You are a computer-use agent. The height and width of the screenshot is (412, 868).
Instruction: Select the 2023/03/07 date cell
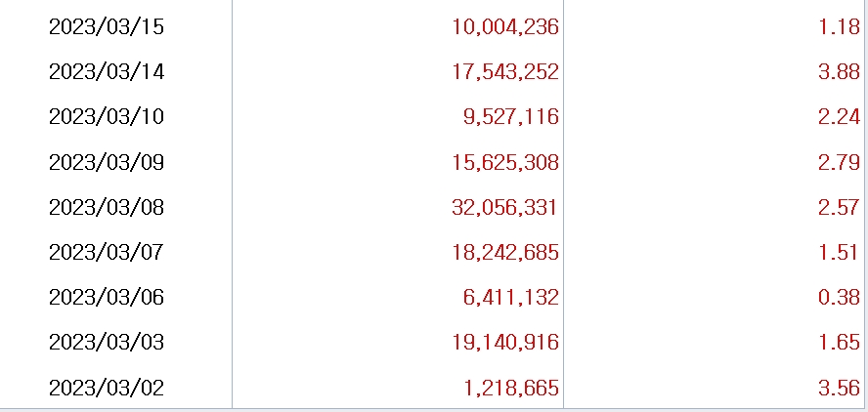[107, 253]
